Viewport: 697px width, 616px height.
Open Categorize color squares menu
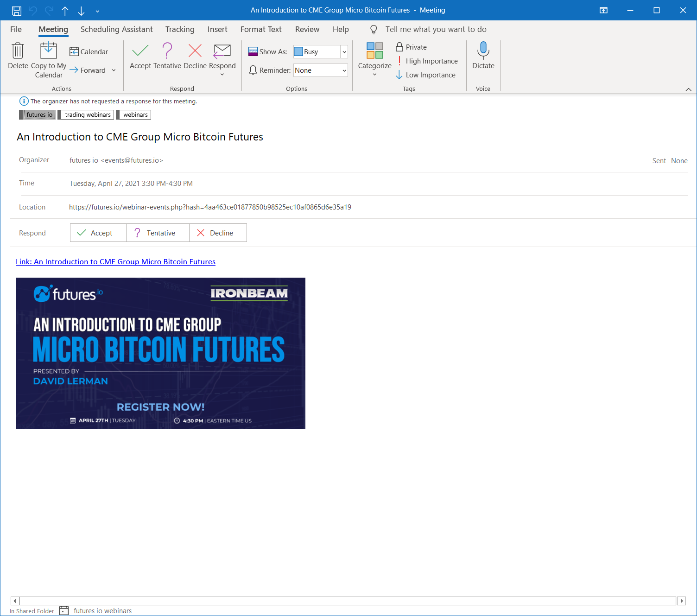[375, 59]
